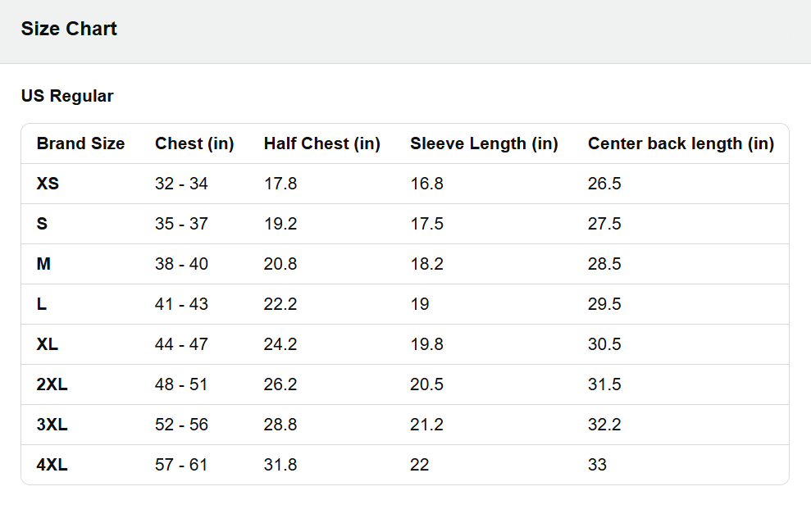Click the 22.2 half chest value
Image resolution: width=811 pixels, height=532 pixels.
pyautogui.click(x=280, y=304)
